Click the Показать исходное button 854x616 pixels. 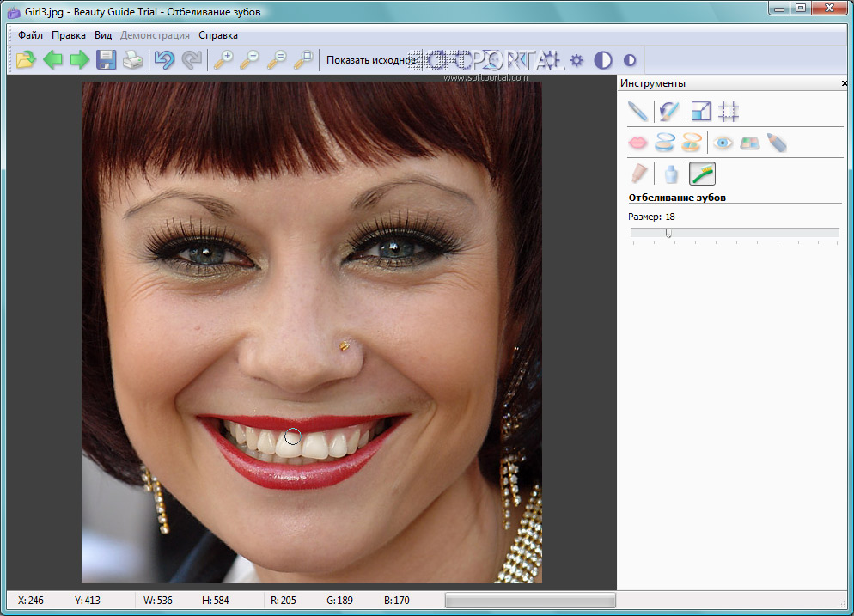click(371, 60)
